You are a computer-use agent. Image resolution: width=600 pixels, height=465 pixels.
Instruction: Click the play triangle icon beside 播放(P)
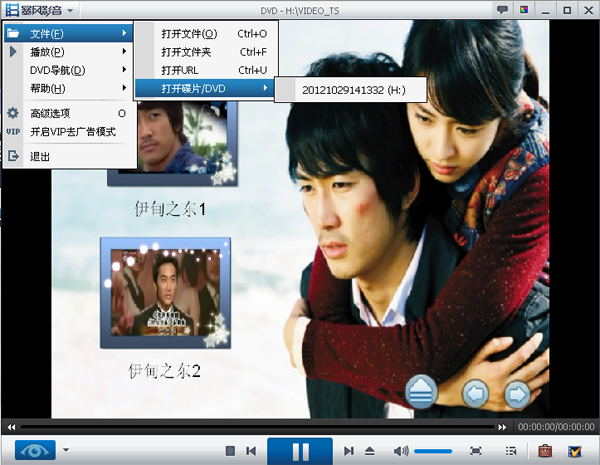coord(13,51)
